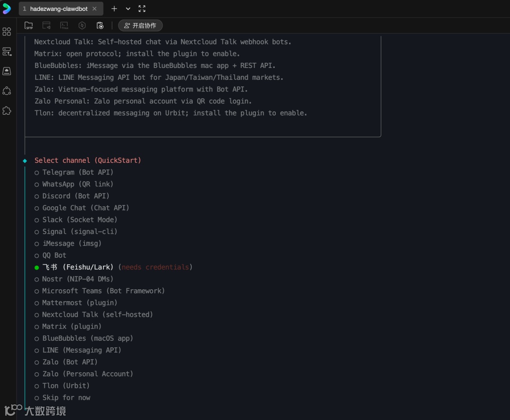Expand the tab list dropdown chevron
Image resolution: width=510 pixels, height=420 pixels.
point(128,9)
